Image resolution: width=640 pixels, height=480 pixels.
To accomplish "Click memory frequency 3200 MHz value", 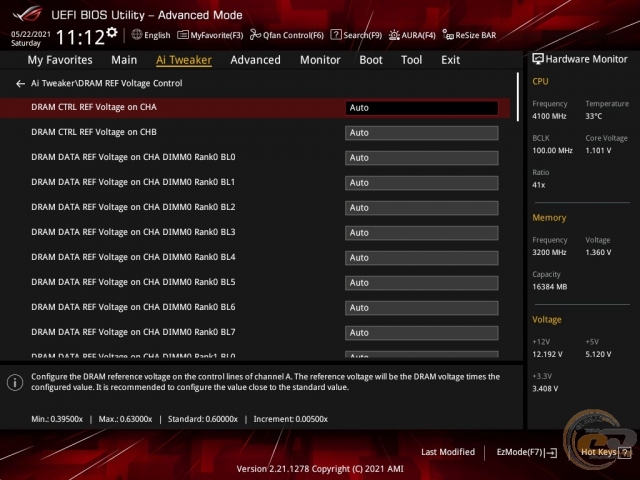I will point(549,253).
